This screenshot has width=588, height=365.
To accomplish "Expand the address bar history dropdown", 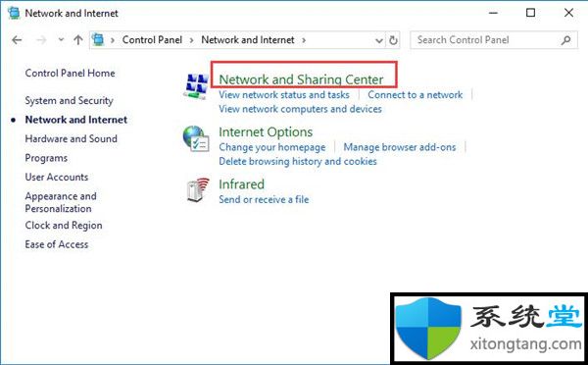I will 379,40.
